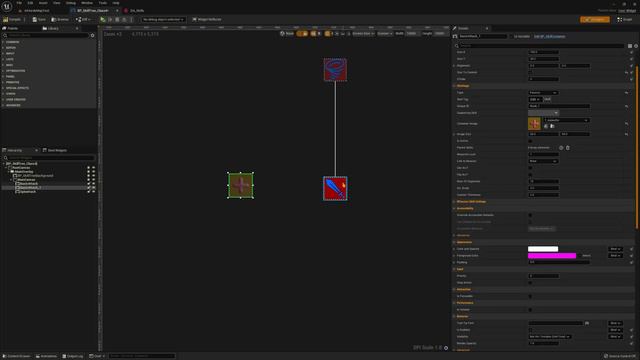Open the DPI Scale settings gear

coord(446,348)
